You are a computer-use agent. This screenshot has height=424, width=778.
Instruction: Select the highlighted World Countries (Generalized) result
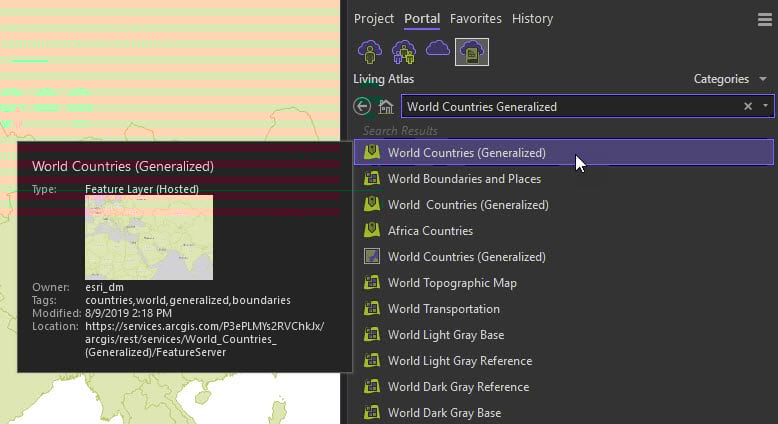[564, 152]
